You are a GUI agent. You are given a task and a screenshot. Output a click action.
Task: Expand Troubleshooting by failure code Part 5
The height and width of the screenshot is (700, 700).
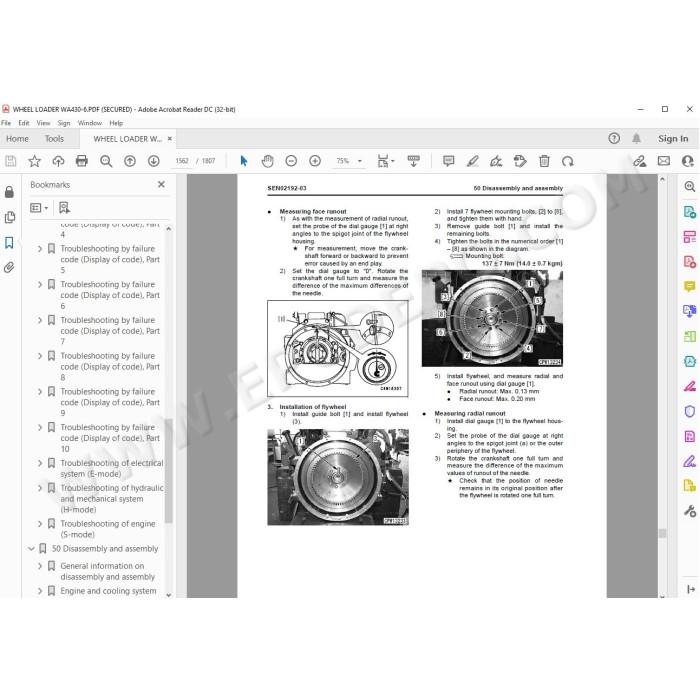pos(40,249)
